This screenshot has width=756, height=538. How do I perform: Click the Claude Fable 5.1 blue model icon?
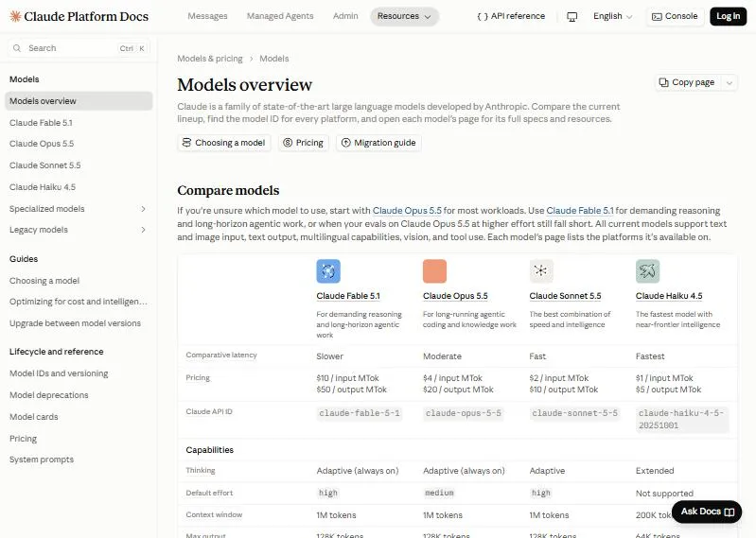click(328, 271)
